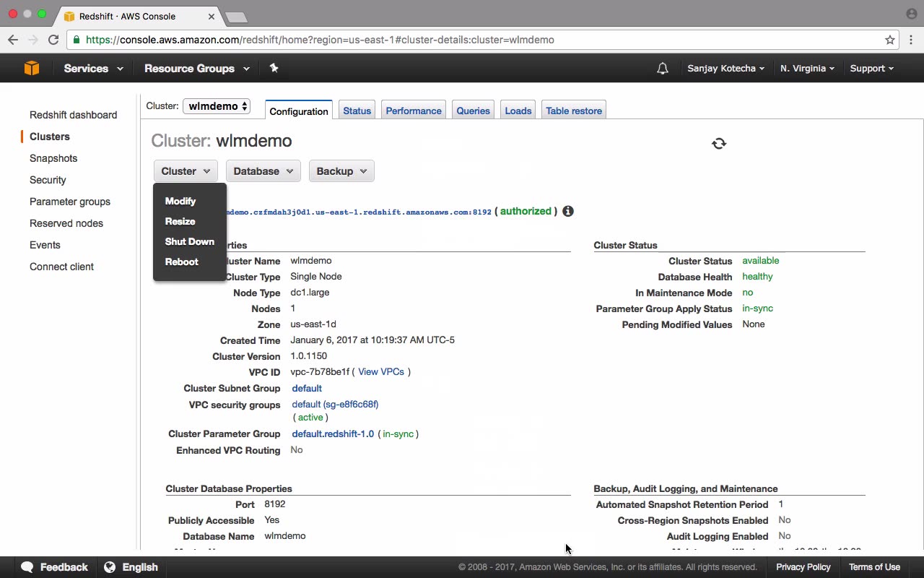Image resolution: width=924 pixels, height=578 pixels.
Task: Click the English language globe icon
Action: click(110, 567)
